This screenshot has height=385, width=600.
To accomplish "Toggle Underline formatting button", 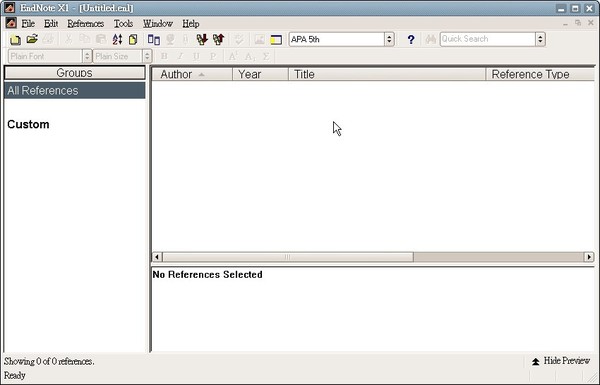I will pos(196,57).
